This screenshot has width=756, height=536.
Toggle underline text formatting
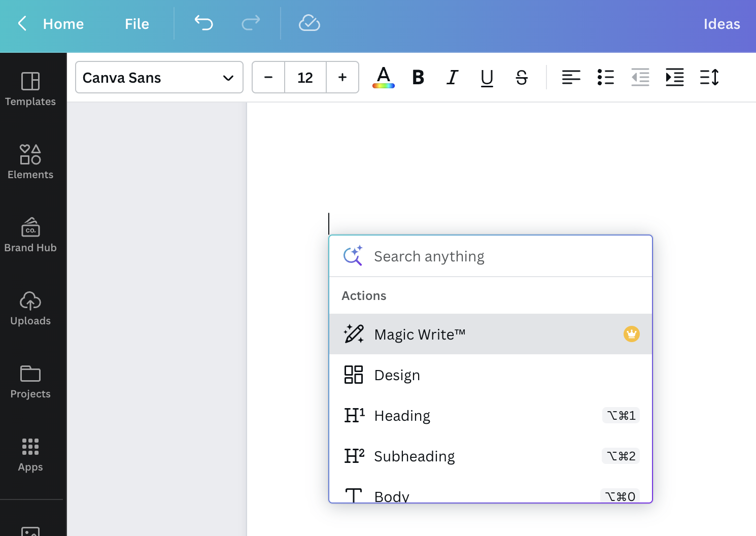[487, 78]
